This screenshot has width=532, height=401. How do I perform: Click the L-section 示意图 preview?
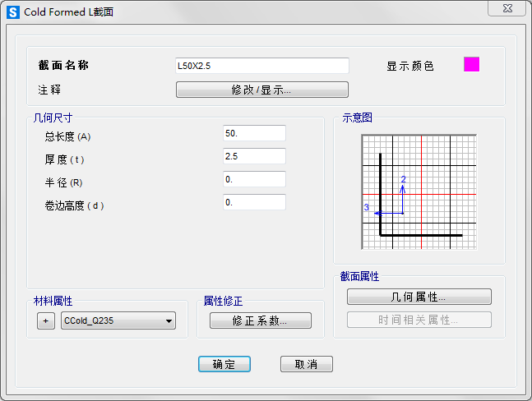coord(419,191)
